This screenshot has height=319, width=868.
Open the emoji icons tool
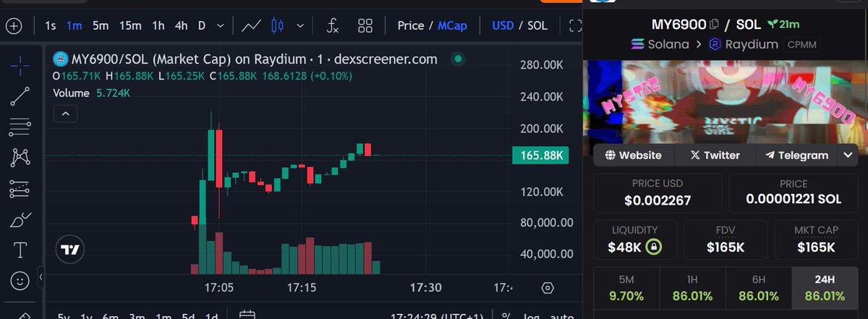coord(20,280)
